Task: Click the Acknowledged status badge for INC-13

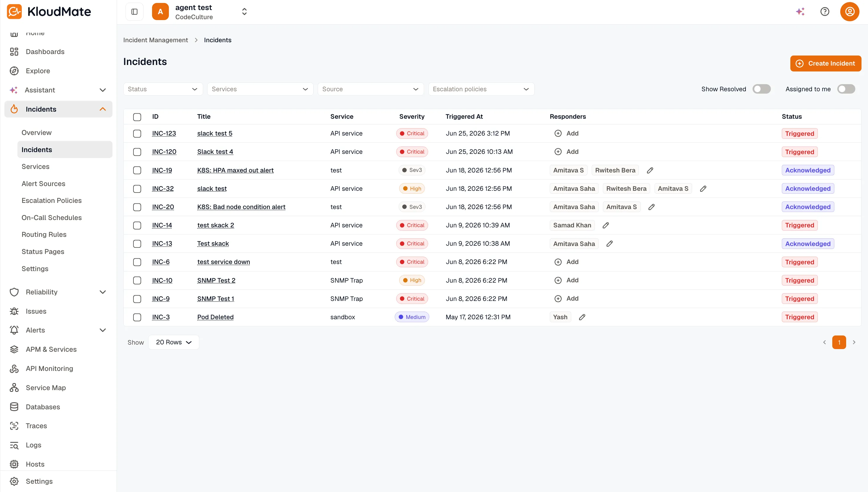Action: pyautogui.click(x=807, y=244)
